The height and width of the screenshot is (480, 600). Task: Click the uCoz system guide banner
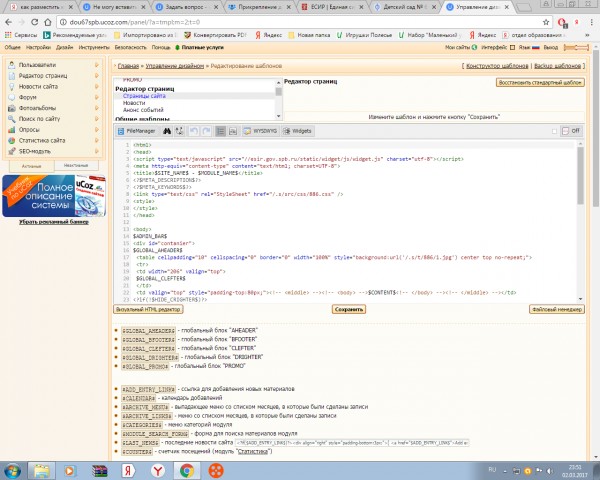tap(54, 196)
